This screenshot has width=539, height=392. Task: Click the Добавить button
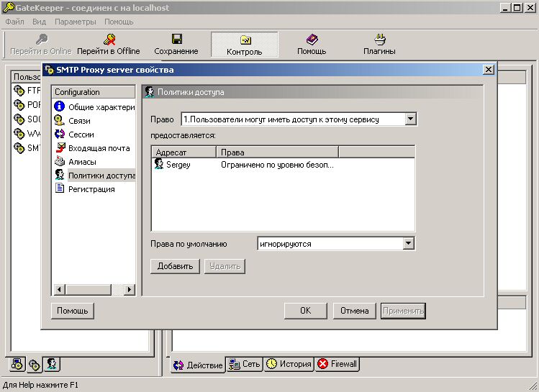tap(175, 266)
